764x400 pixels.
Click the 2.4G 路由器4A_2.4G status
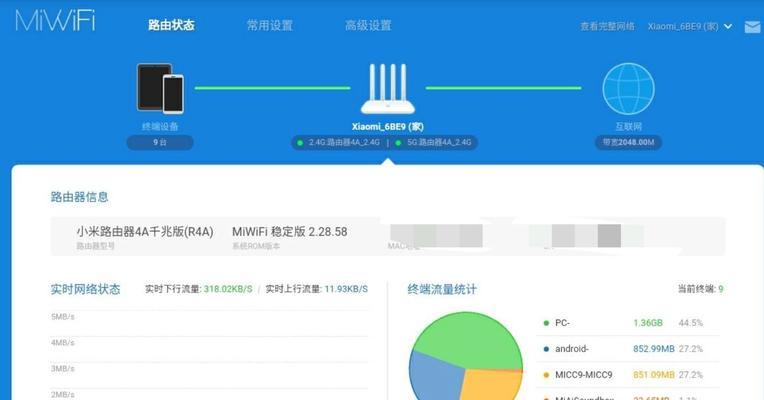coord(338,142)
